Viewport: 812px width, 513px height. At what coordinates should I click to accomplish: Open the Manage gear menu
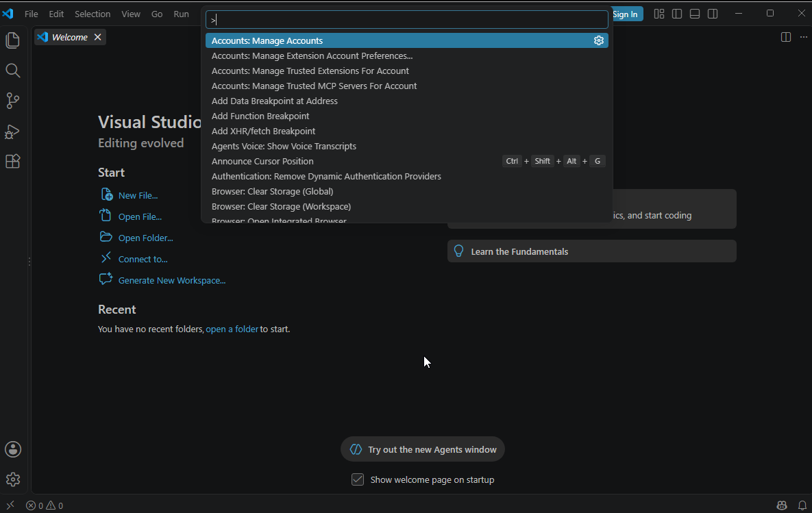coord(13,479)
